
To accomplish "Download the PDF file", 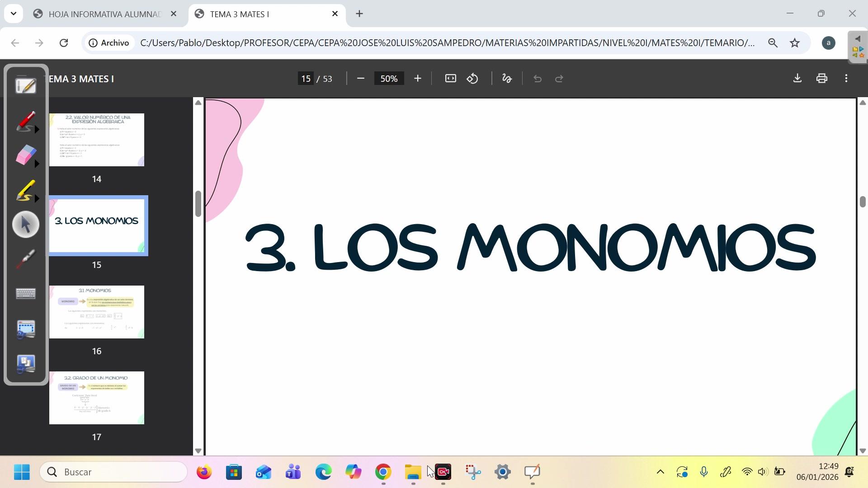I will click(x=797, y=79).
